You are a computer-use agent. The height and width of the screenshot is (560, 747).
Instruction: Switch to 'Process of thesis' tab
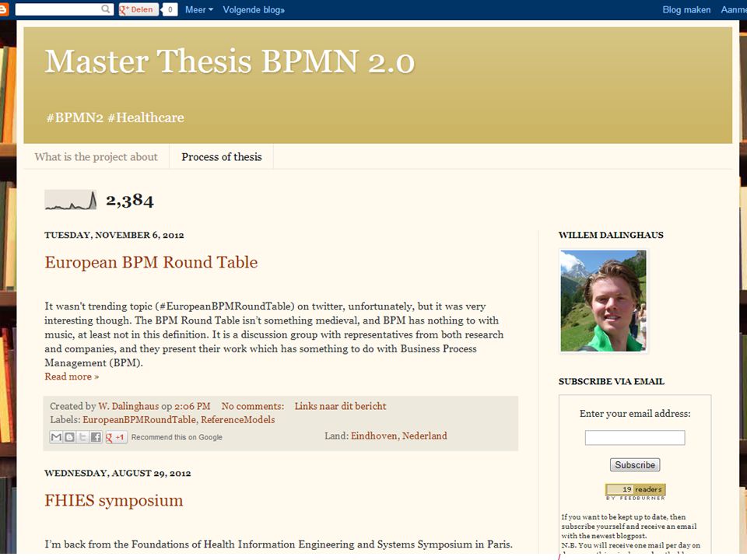click(222, 156)
